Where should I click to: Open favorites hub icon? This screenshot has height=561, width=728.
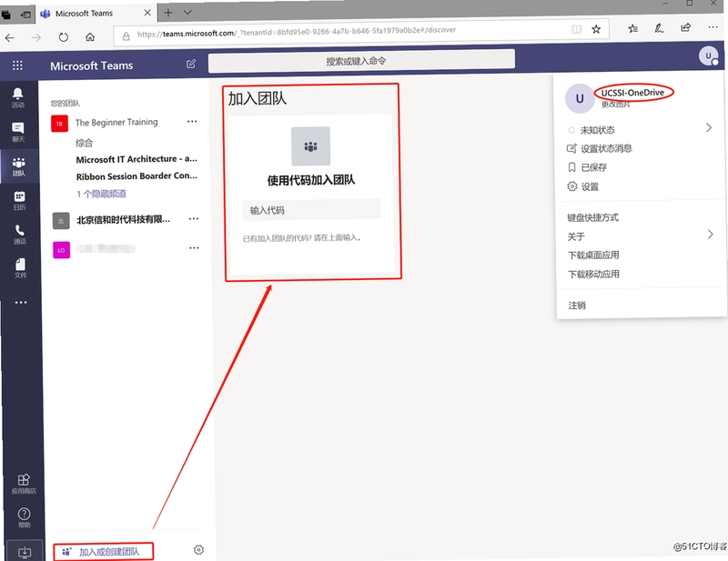[632, 29]
